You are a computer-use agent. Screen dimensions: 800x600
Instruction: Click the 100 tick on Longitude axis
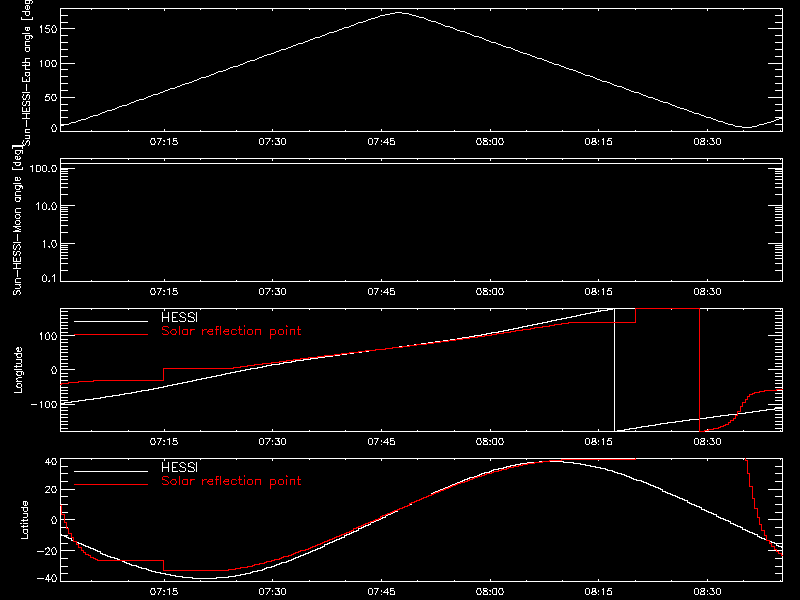[x=48, y=336]
